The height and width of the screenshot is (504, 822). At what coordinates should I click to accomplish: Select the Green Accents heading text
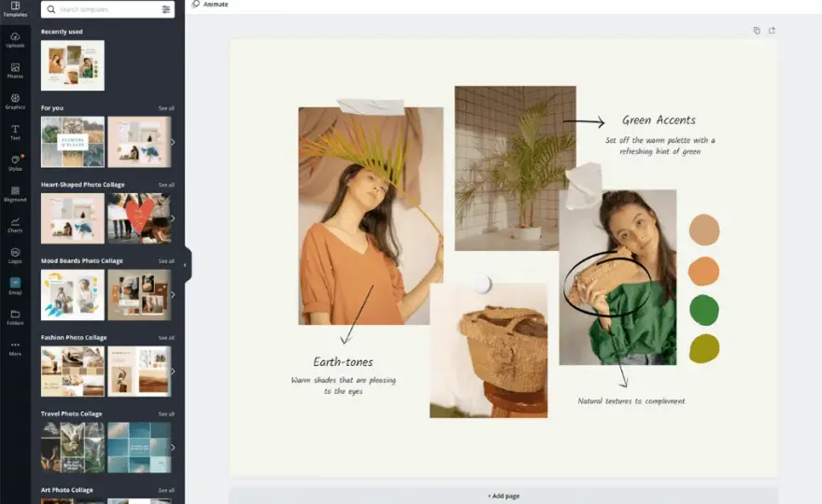[x=659, y=120]
